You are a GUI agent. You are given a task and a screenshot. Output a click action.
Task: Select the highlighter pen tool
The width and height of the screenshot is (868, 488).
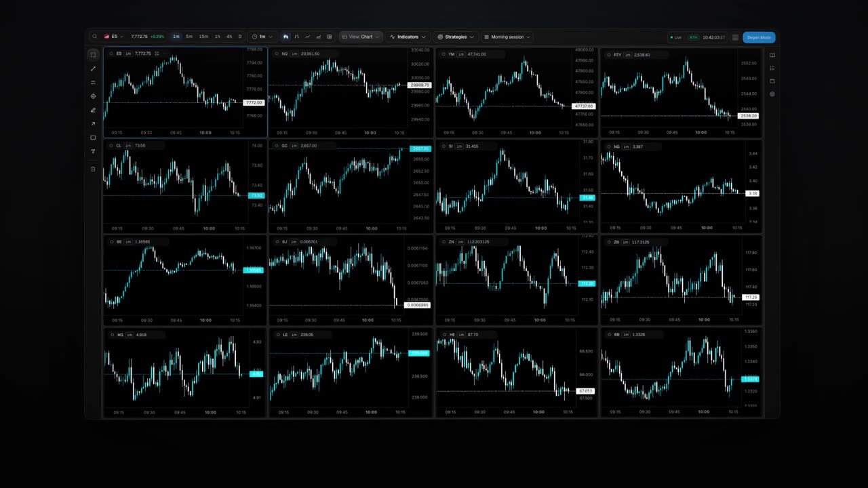coord(93,110)
